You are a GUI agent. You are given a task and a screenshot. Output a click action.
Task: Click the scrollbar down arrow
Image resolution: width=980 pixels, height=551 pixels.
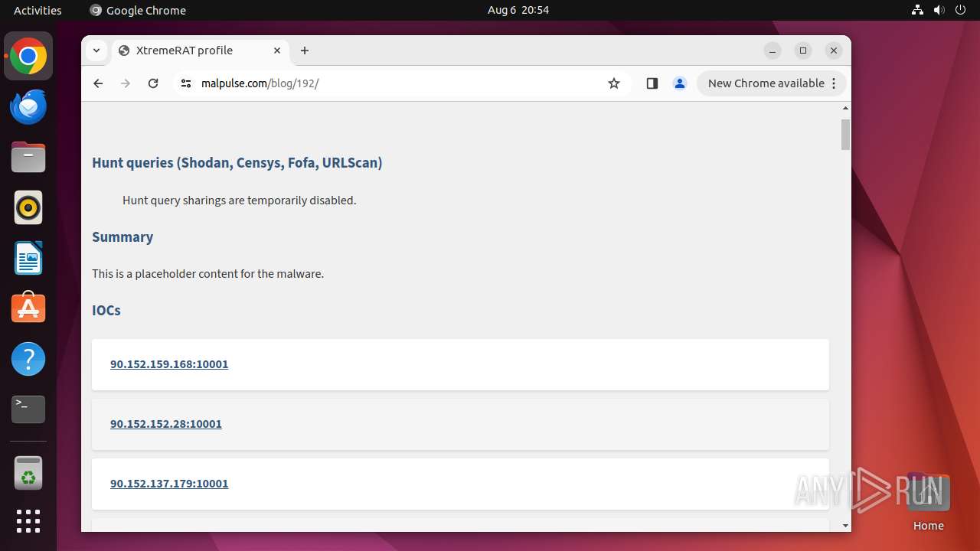tap(845, 526)
